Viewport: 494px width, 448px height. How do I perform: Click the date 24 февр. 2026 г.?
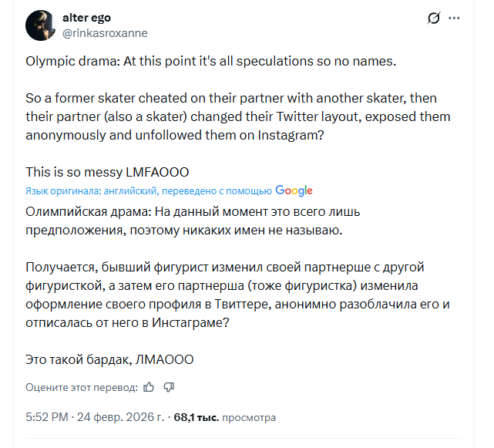[119, 417]
